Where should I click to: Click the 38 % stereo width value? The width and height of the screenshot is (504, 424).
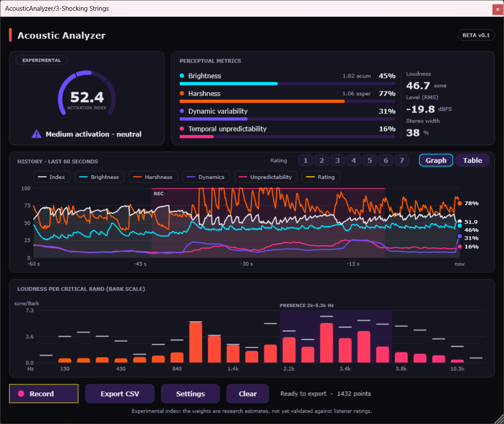[x=413, y=132]
